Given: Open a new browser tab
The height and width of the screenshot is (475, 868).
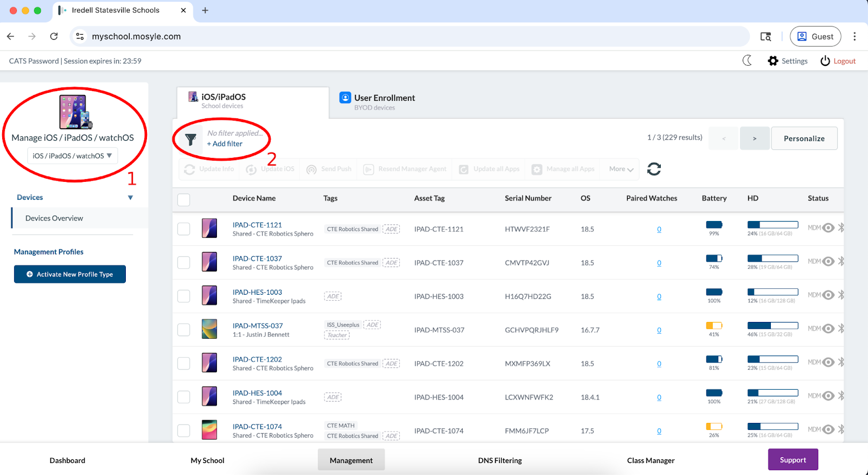Looking at the screenshot, I should [x=205, y=10].
